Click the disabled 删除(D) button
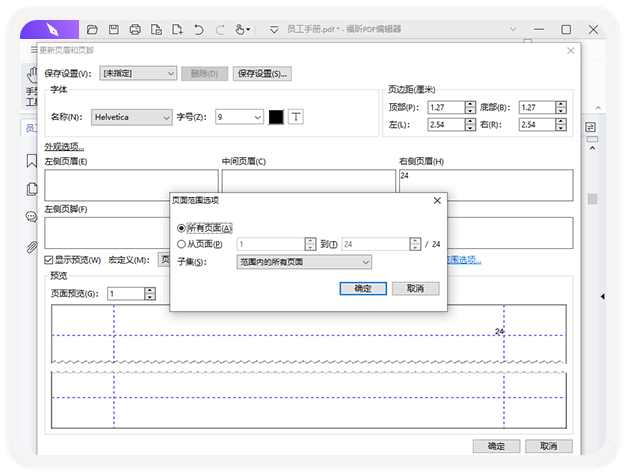The width and height of the screenshot is (626, 475). click(x=204, y=74)
